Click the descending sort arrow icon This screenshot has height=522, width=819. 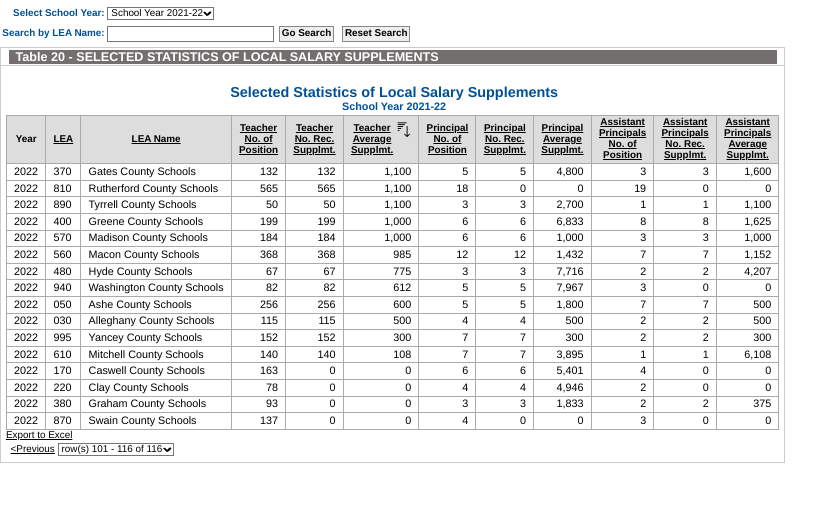pyautogui.click(x=403, y=129)
